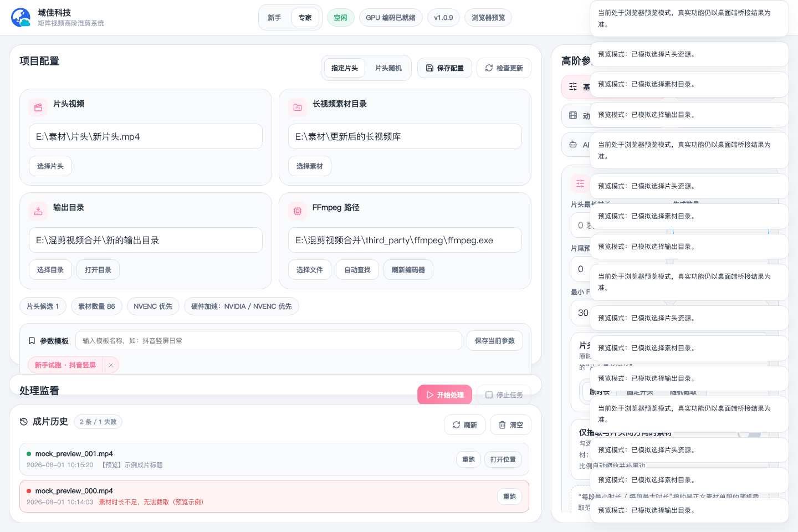Click the 输出目录 tray icon
Viewport: 798px width, 532px height.
click(38, 211)
